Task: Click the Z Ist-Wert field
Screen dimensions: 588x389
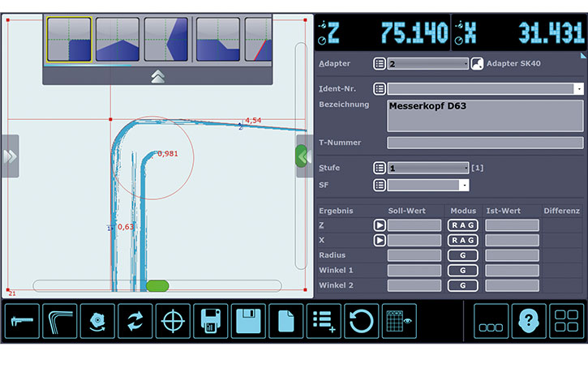Action: (512, 225)
